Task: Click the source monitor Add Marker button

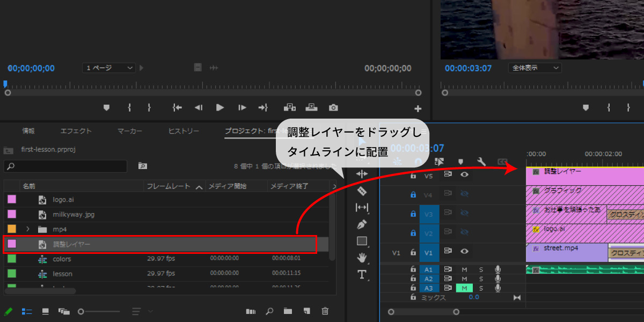Action: click(106, 107)
